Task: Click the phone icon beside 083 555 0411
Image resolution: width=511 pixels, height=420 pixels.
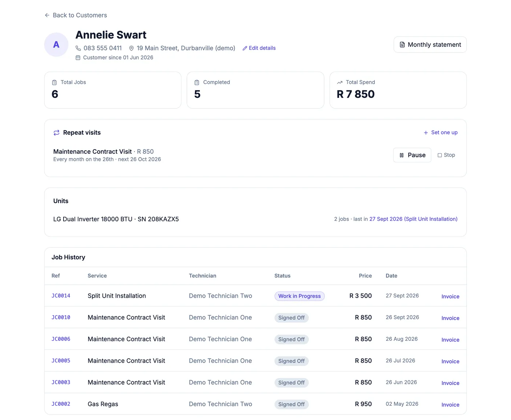Action: coord(78,48)
